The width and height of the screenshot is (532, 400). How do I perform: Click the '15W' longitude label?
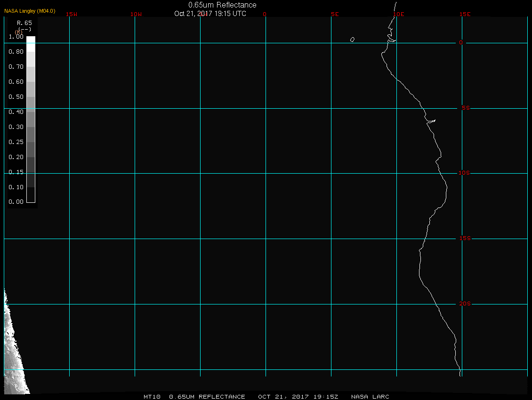click(x=72, y=14)
